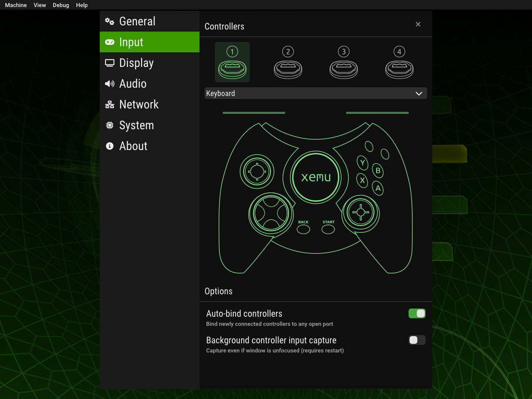Image resolution: width=532 pixels, height=399 pixels.
Task: Disable the Auto-bind controllers switch
Action: tap(417, 313)
